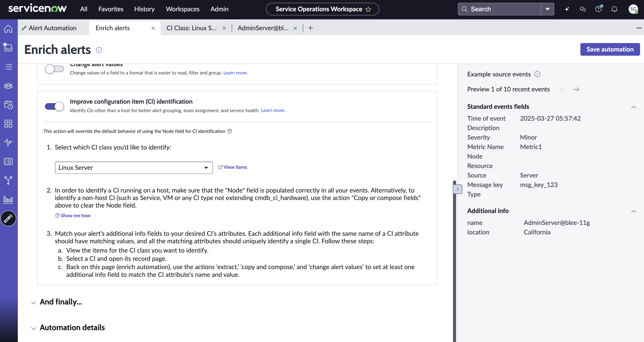Open the List view sidebar icon
644x342 pixels.
pyautogui.click(x=8, y=67)
